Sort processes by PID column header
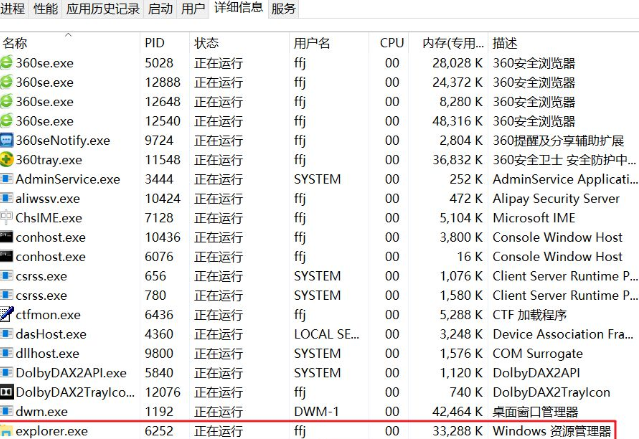 point(154,43)
